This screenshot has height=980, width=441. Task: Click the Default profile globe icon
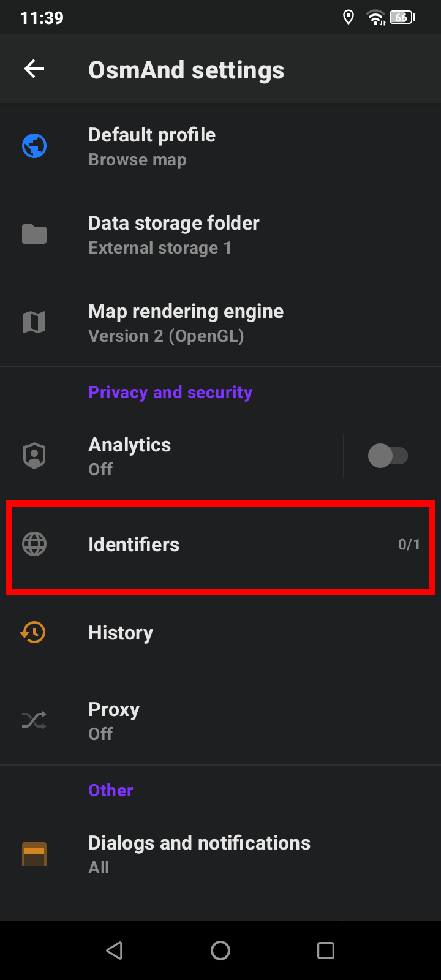[34, 146]
